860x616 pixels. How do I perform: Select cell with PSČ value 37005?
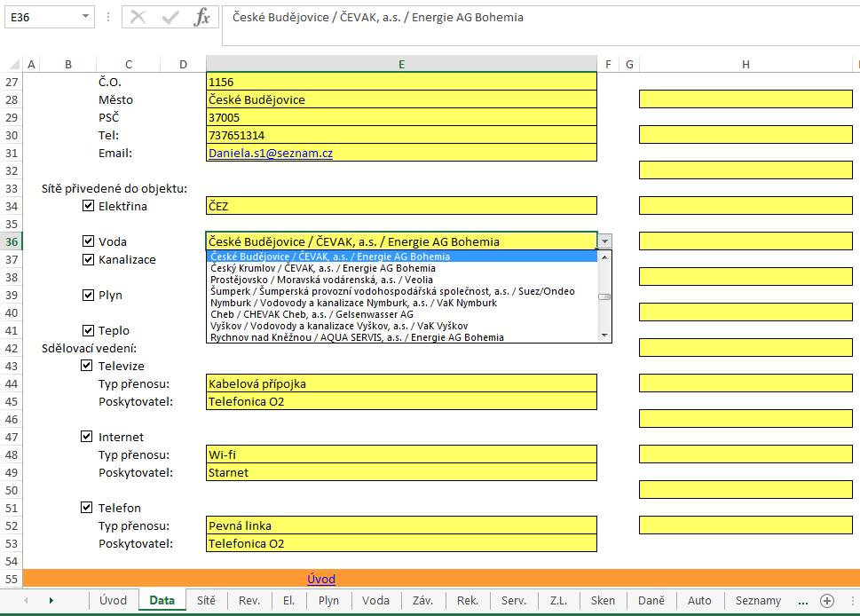click(401, 117)
